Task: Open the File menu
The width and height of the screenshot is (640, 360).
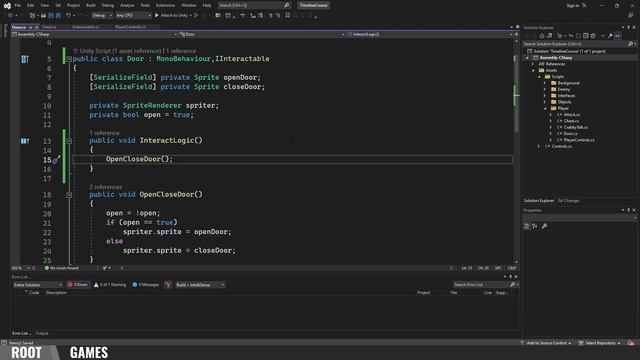Action: 18,5
